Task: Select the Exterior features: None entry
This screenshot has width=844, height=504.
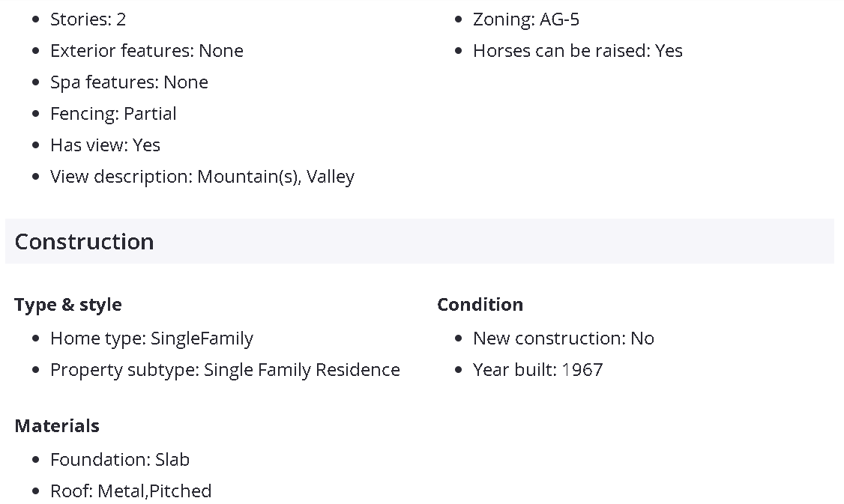Action: tap(146, 51)
